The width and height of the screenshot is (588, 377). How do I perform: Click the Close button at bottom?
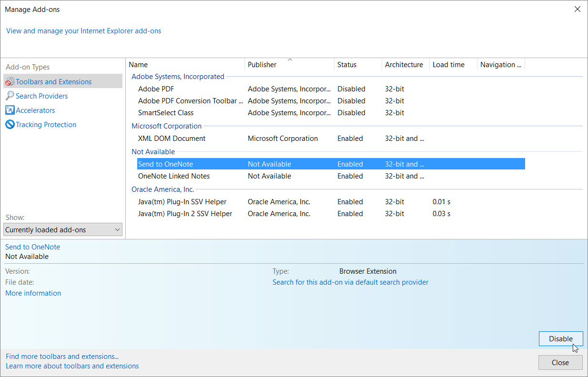[560, 363]
